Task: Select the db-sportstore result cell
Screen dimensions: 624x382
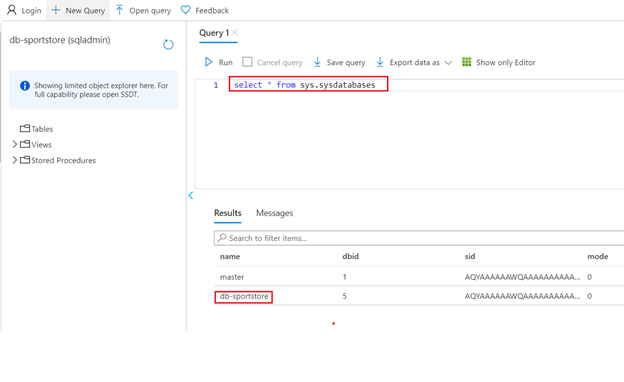Action: pyautogui.click(x=244, y=296)
